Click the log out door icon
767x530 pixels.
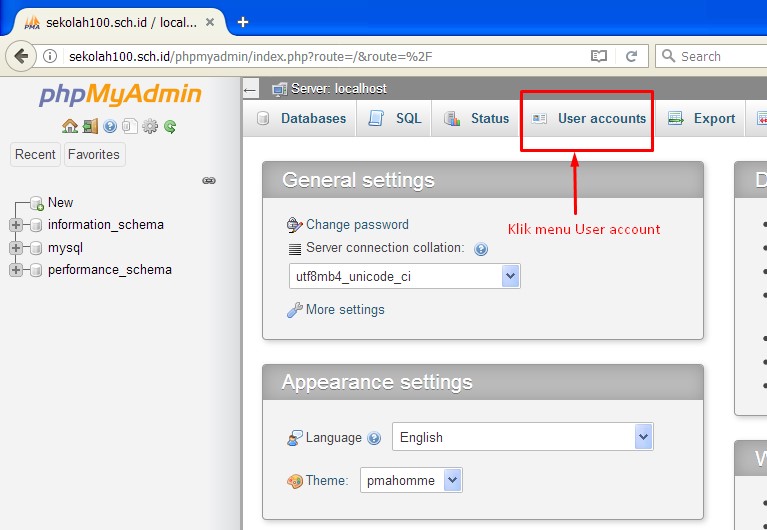(x=90, y=126)
